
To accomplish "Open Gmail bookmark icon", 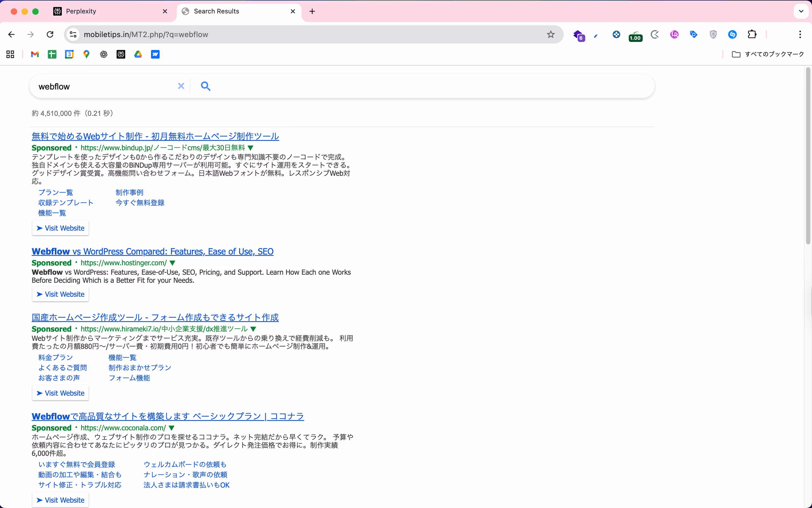I will 35,54.
